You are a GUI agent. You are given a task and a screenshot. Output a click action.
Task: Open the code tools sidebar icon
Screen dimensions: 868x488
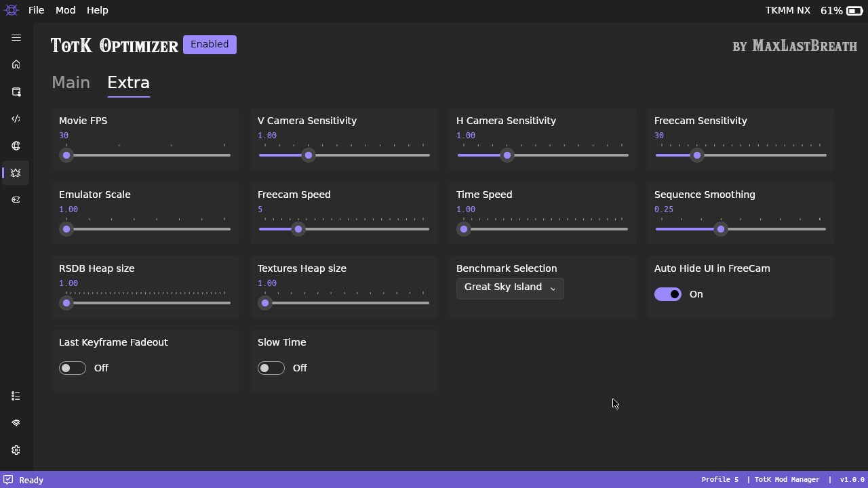(x=16, y=119)
